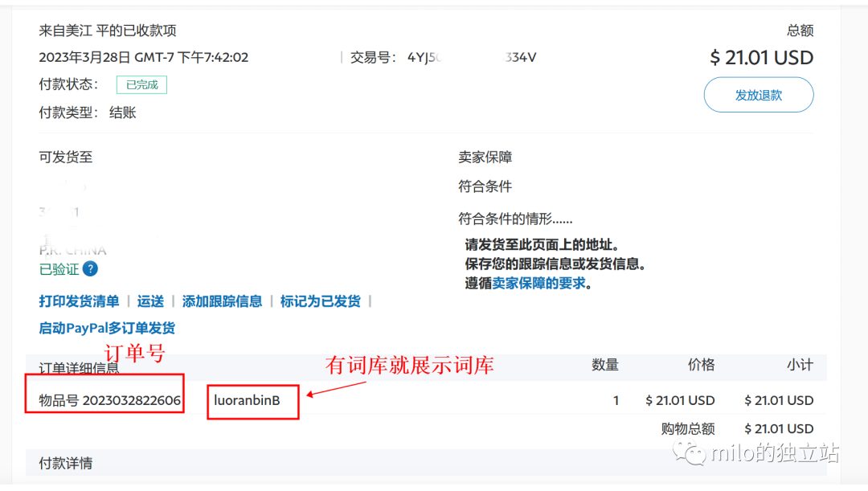The height and width of the screenshot is (491, 868).
Task: Click the 保存您的跟踪信息或发货信息 line
Action: click(555, 264)
